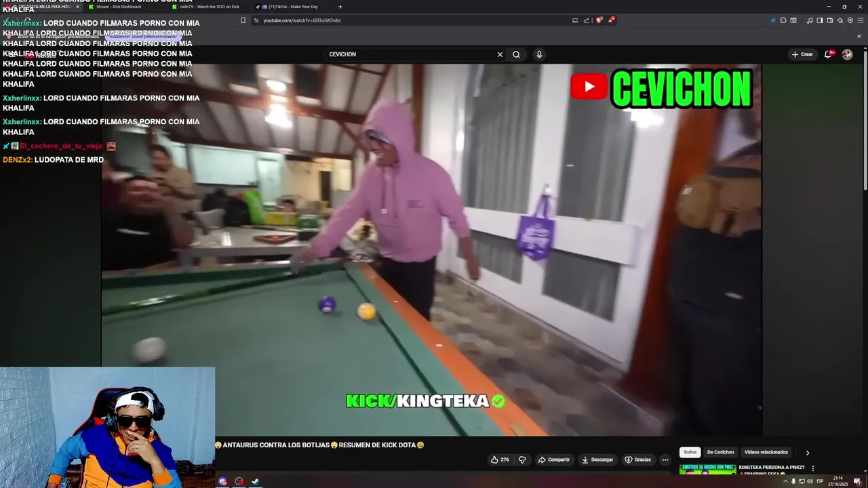Clear the CEVICHON search text
The image size is (868, 488).
500,54
